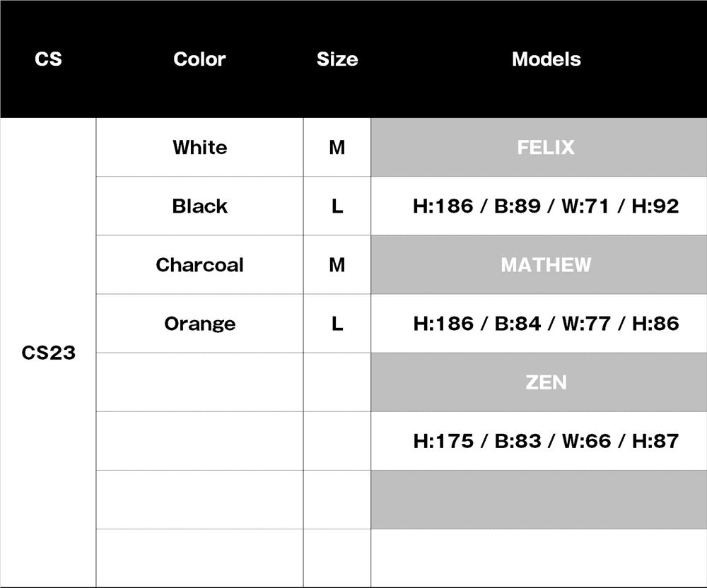Click the size M cell for Charcoal
This screenshot has width=707, height=588.
[337, 264]
